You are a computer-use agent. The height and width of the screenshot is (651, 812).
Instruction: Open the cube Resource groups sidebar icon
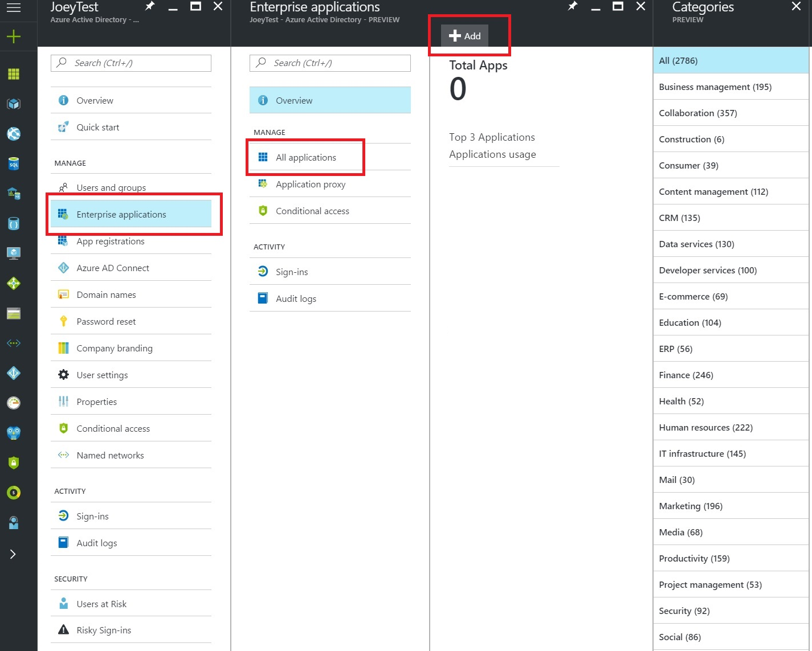[14, 104]
